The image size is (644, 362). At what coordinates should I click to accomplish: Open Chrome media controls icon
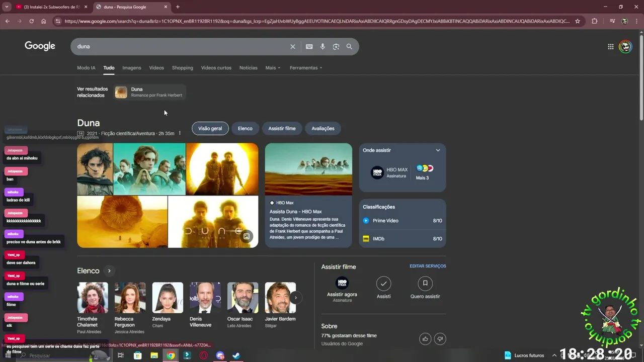(x=612, y=21)
